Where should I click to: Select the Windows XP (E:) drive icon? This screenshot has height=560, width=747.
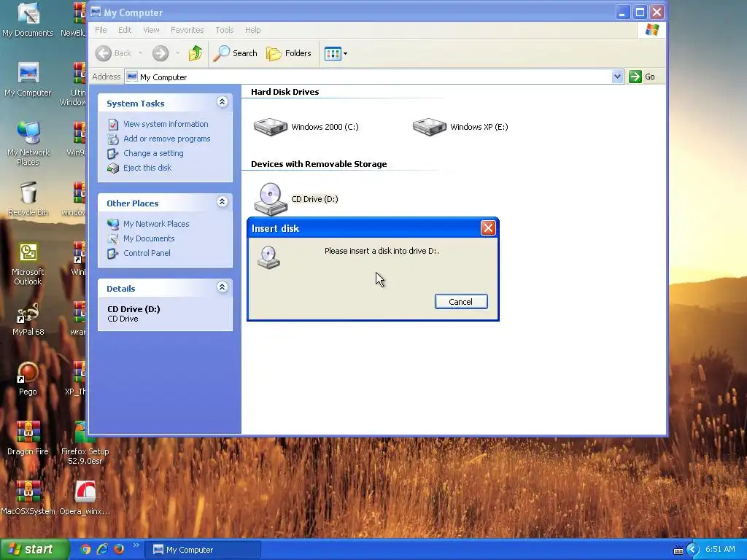(x=429, y=127)
